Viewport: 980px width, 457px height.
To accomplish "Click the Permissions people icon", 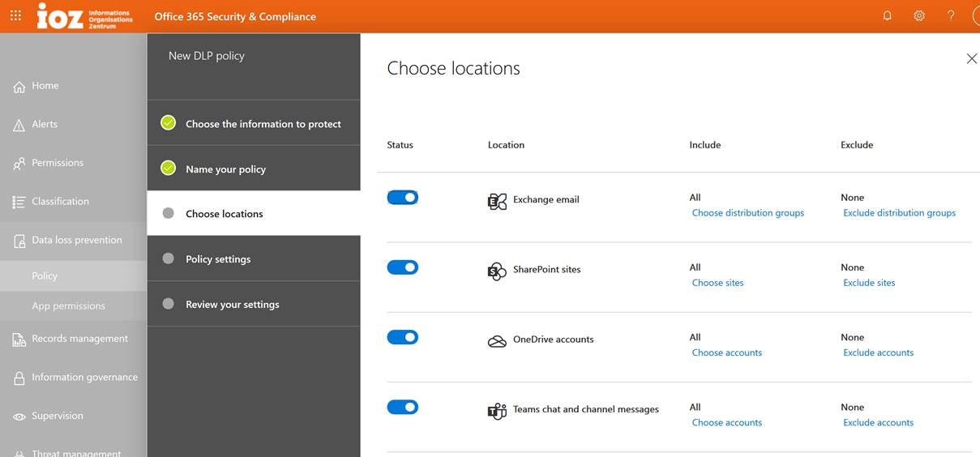I will [x=19, y=164].
